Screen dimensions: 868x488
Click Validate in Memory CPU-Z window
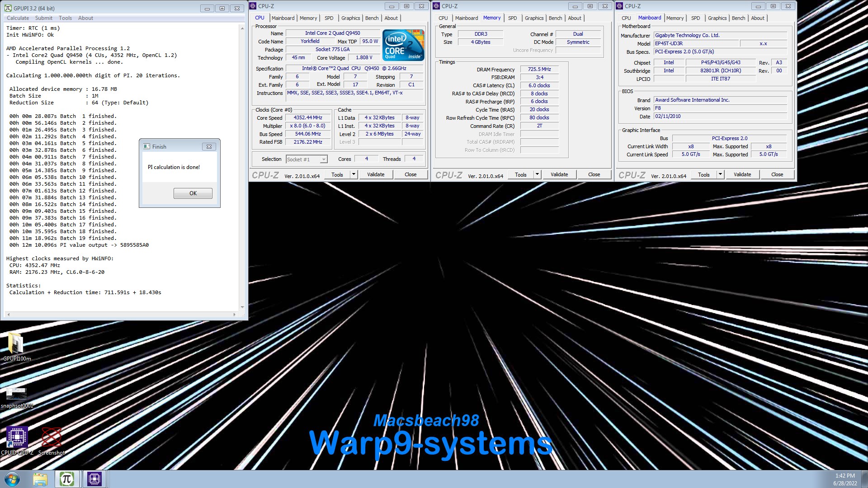[559, 174]
